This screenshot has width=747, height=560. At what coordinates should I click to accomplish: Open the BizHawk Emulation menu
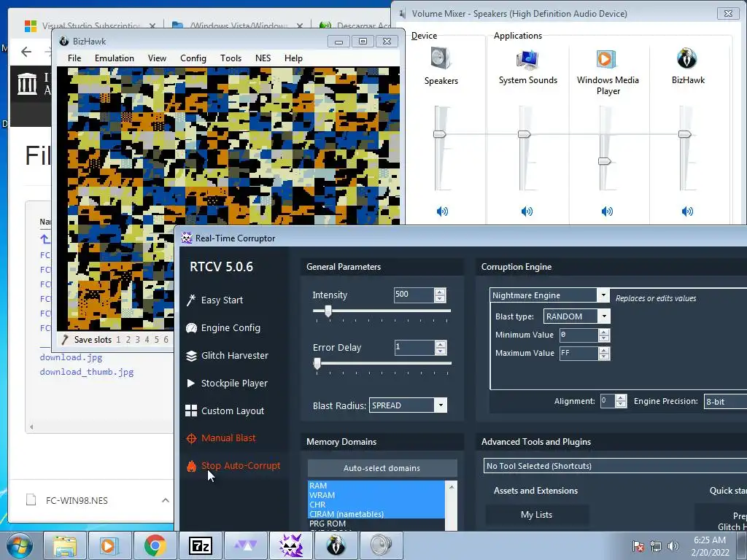pyautogui.click(x=115, y=58)
